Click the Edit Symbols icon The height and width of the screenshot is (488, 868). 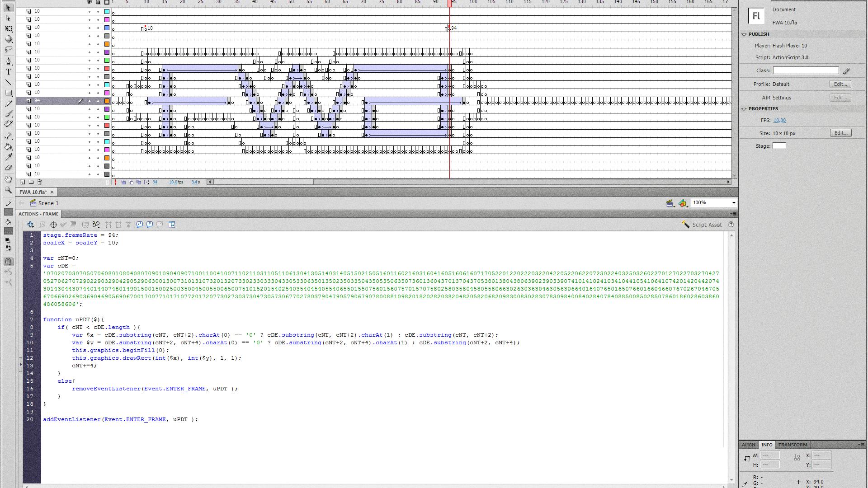coord(682,203)
